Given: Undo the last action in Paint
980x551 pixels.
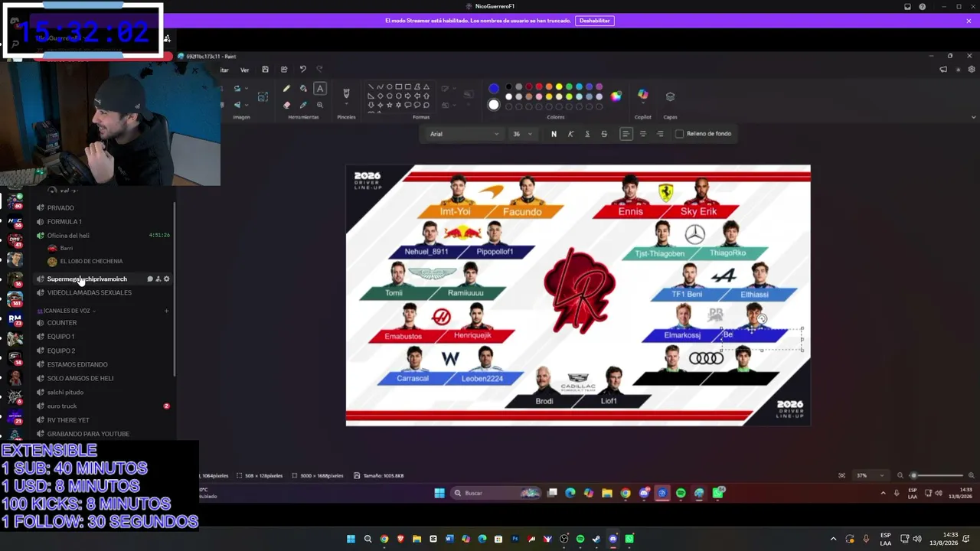Looking at the screenshot, I should pos(302,70).
